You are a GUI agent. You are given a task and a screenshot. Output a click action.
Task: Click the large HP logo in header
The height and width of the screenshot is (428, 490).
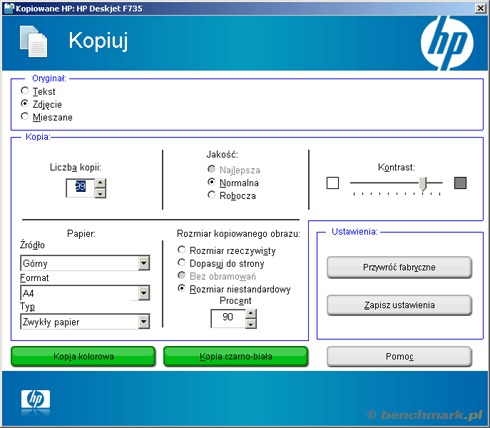[x=447, y=43]
